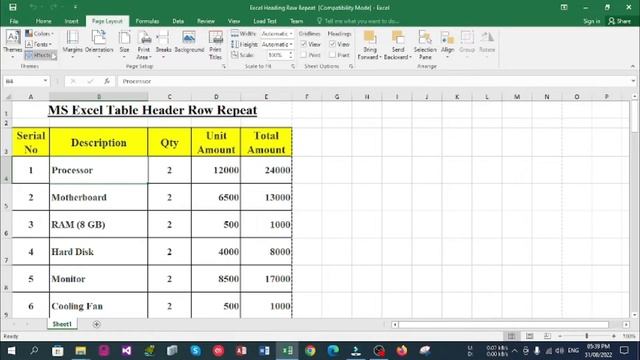Toggle Gridlines View checkbox

pyautogui.click(x=304, y=44)
